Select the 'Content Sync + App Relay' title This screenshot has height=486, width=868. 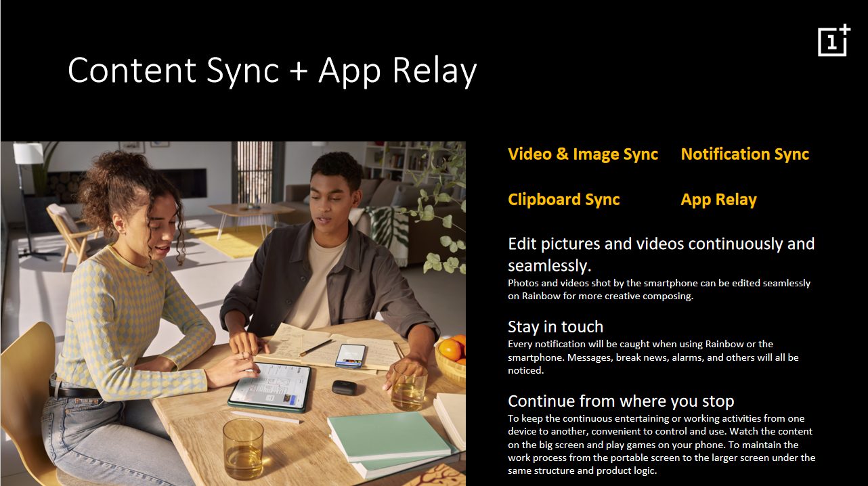click(272, 72)
